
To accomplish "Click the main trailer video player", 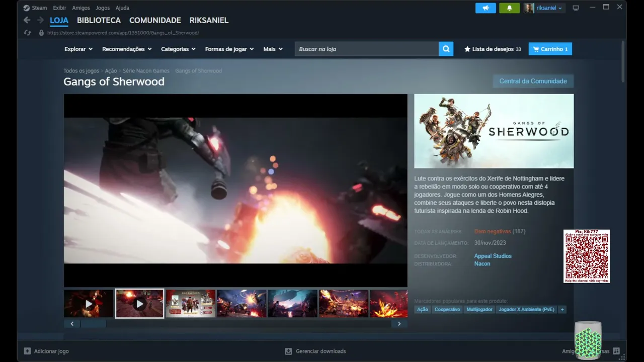I will [x=235, y=191].
